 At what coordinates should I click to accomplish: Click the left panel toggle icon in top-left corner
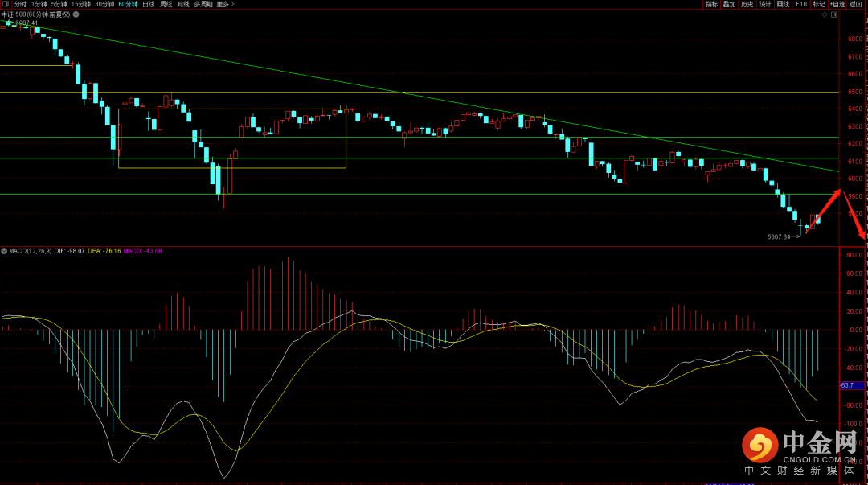5,4
